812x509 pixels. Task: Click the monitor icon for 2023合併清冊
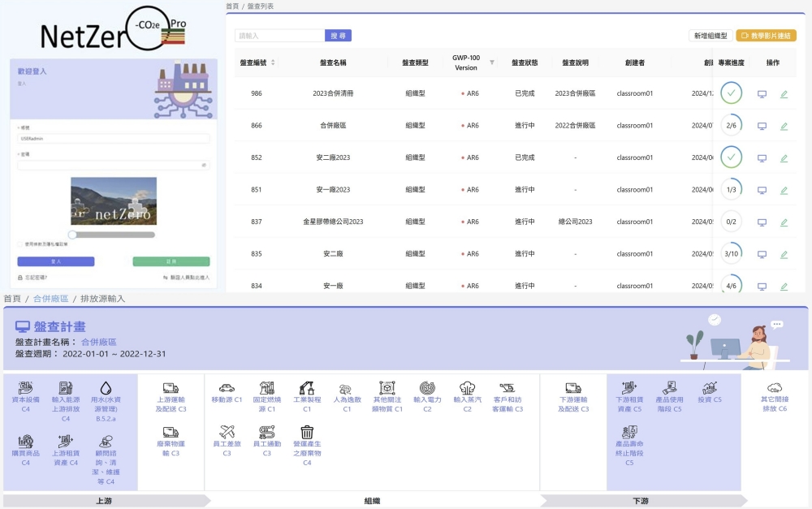761,93
